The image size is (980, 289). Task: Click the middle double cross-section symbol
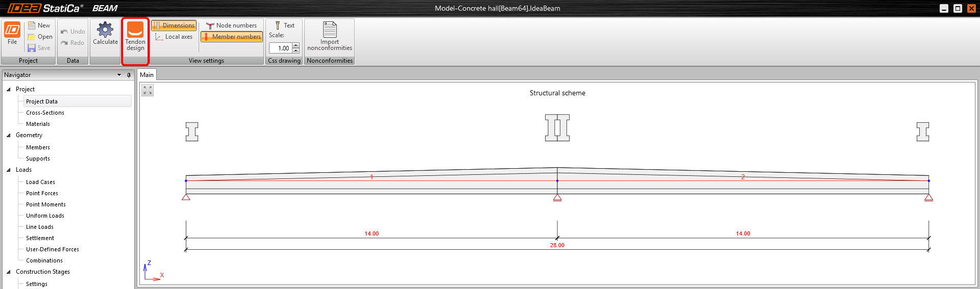click(x=557, y=127)
